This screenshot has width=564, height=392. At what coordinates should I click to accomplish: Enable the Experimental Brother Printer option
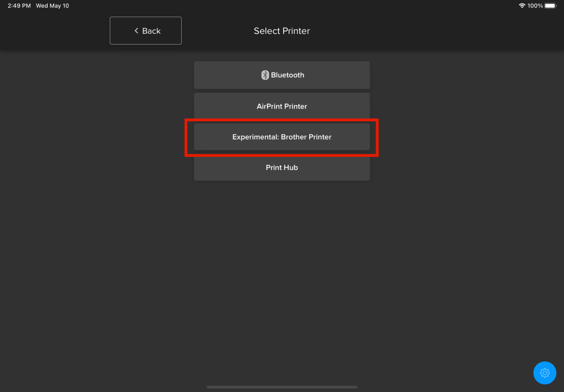282,137
